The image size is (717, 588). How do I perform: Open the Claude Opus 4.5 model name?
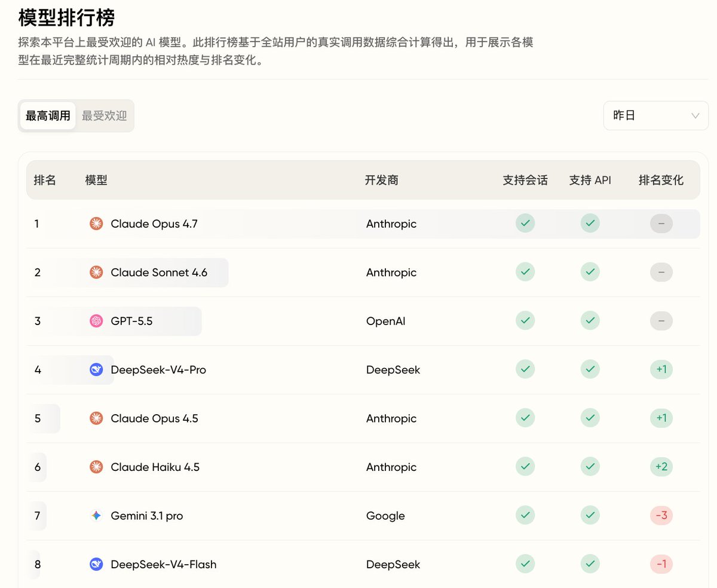click(x=154, y=419)
